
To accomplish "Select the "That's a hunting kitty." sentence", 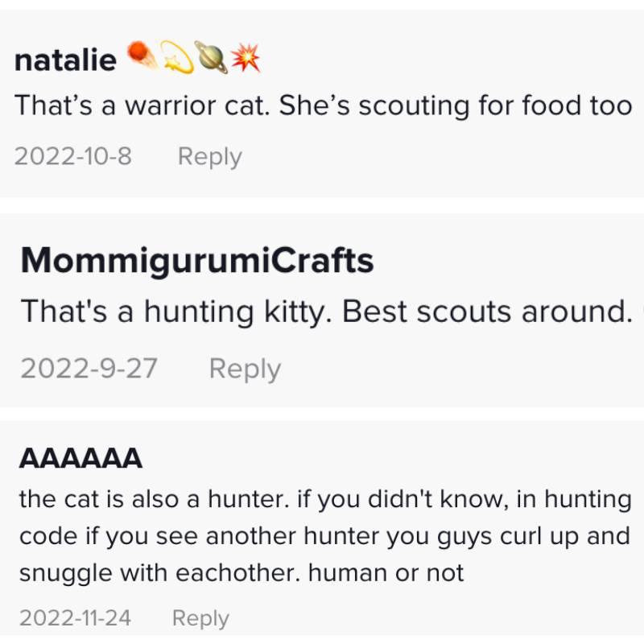I will pos(176,312).
